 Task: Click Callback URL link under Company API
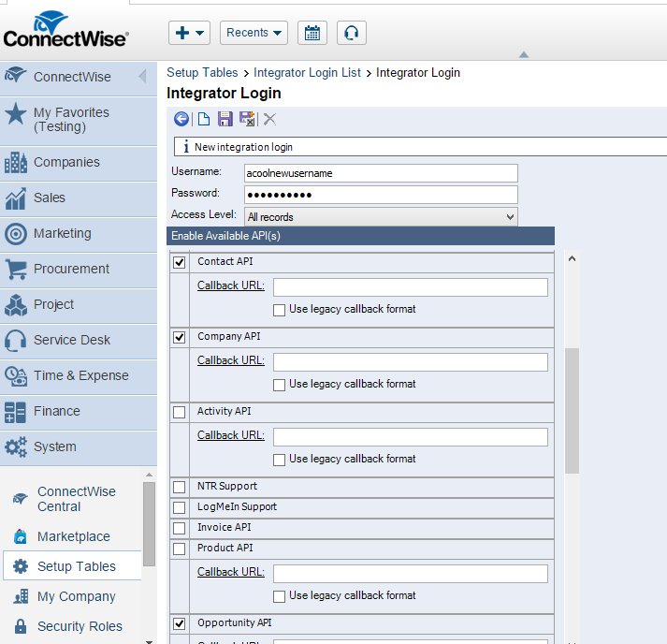point(231,360)
